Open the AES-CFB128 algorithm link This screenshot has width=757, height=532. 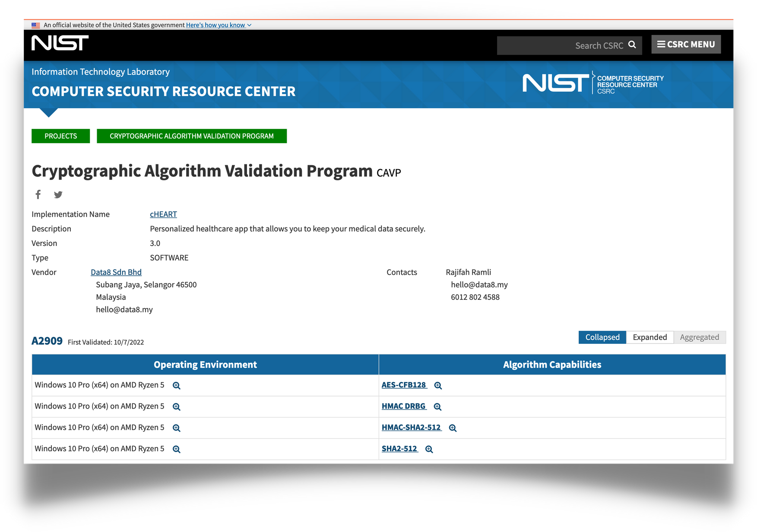click(404, 385)
